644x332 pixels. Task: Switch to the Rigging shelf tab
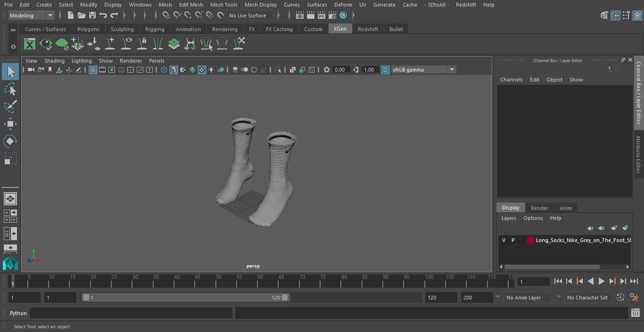click(x=155, y=29)
